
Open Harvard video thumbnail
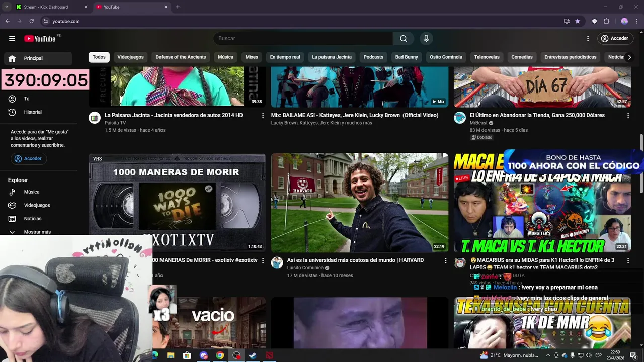click(360, 203)
